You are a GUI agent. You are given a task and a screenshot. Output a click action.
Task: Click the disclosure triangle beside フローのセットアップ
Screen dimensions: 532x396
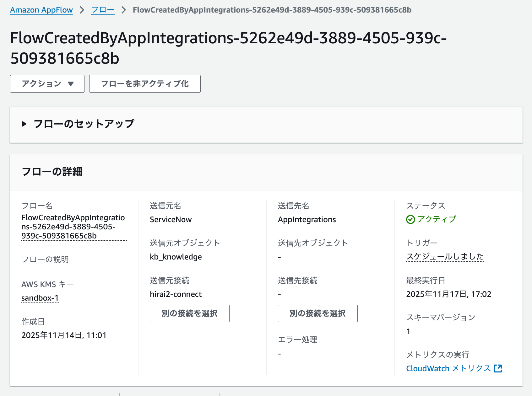pos(24,124)
